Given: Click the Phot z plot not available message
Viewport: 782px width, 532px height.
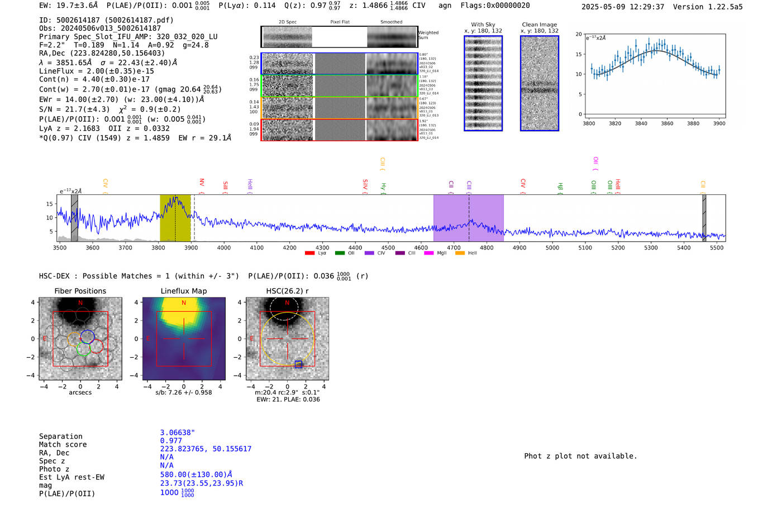Looking at the screenshot, I should [580, 456].
